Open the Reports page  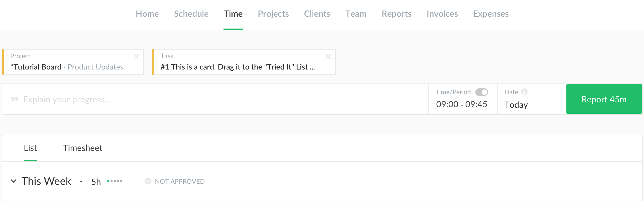tap(396, 14)
